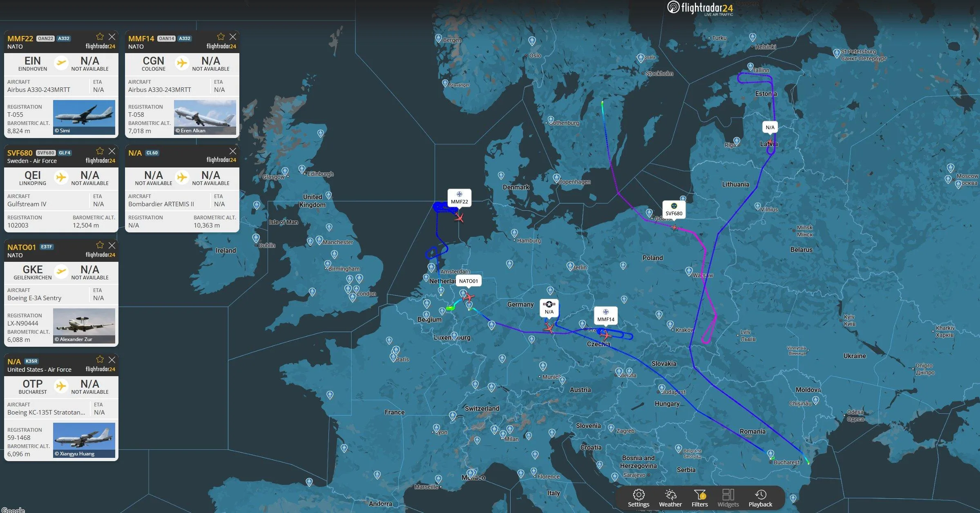The width and height of the screenshot is (980, 513).
Task: Click the flightradar24 logo at top
Action: (700, 8)
